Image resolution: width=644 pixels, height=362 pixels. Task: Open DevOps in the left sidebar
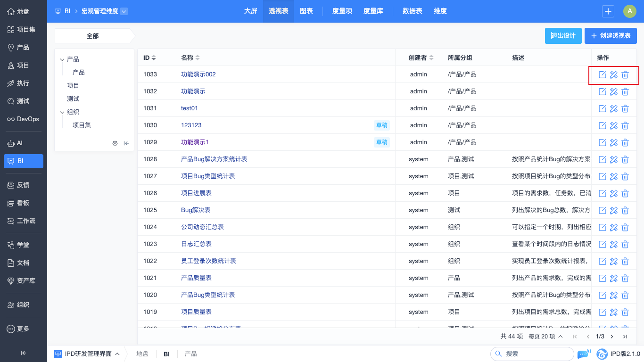tap(24, 119)
